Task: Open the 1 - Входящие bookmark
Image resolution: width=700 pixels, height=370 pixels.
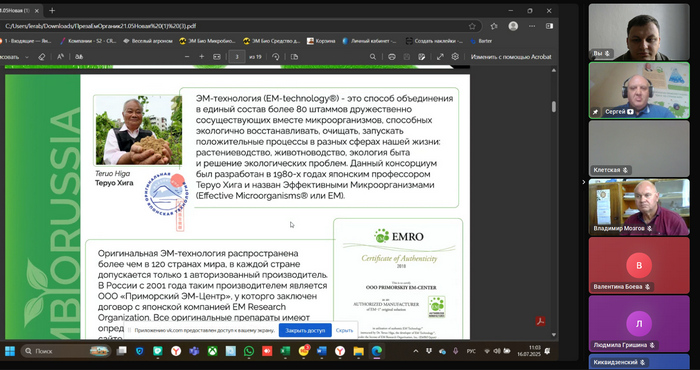Action: 26,41
